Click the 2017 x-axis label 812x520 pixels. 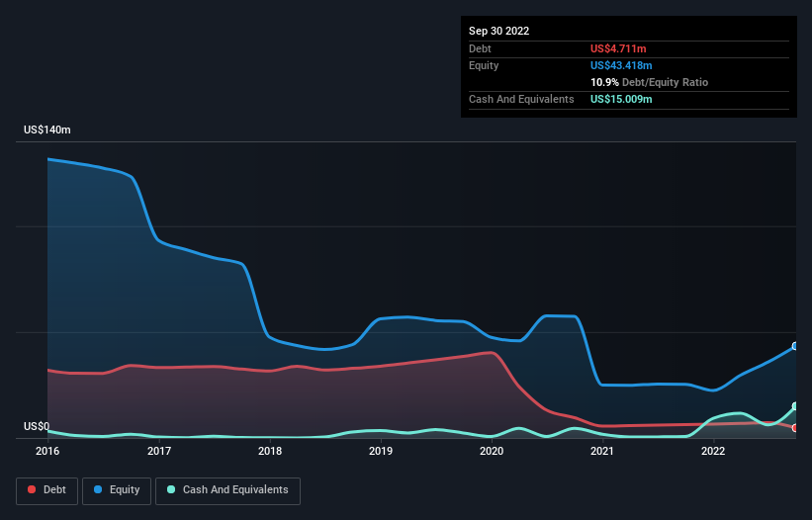coord(159,451)
